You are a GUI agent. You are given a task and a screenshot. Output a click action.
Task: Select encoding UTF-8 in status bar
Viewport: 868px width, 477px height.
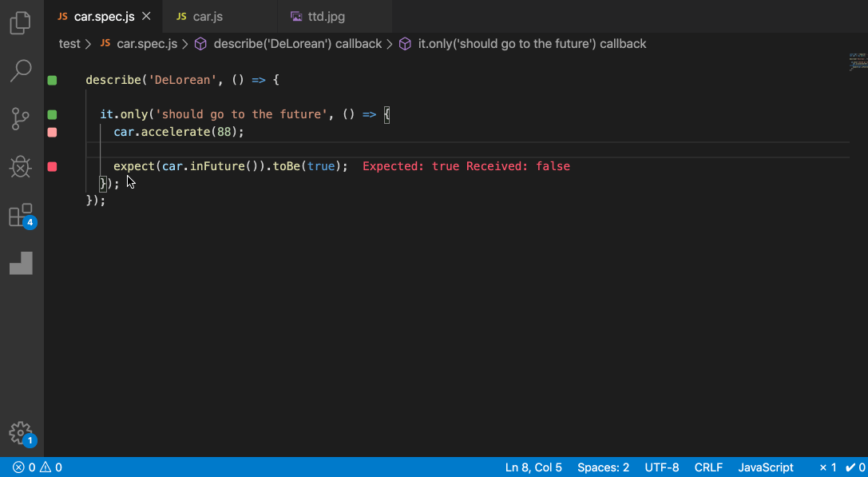[x=661, y=467]
